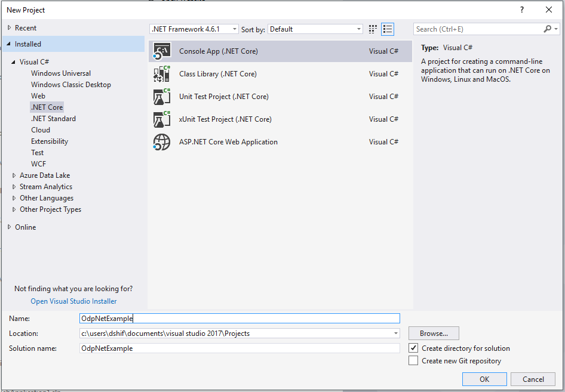Select the WCF category
This screenshot has height=392, width=565.
(x=39, y=164)
